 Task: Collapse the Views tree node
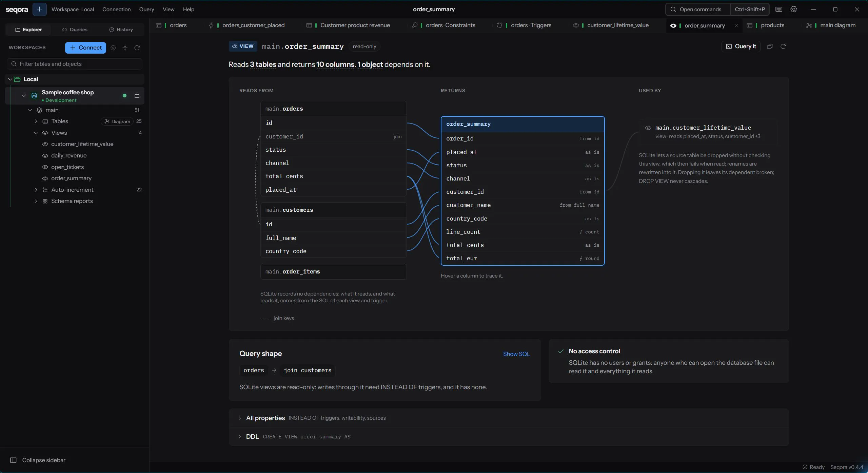tap(36, 133)
